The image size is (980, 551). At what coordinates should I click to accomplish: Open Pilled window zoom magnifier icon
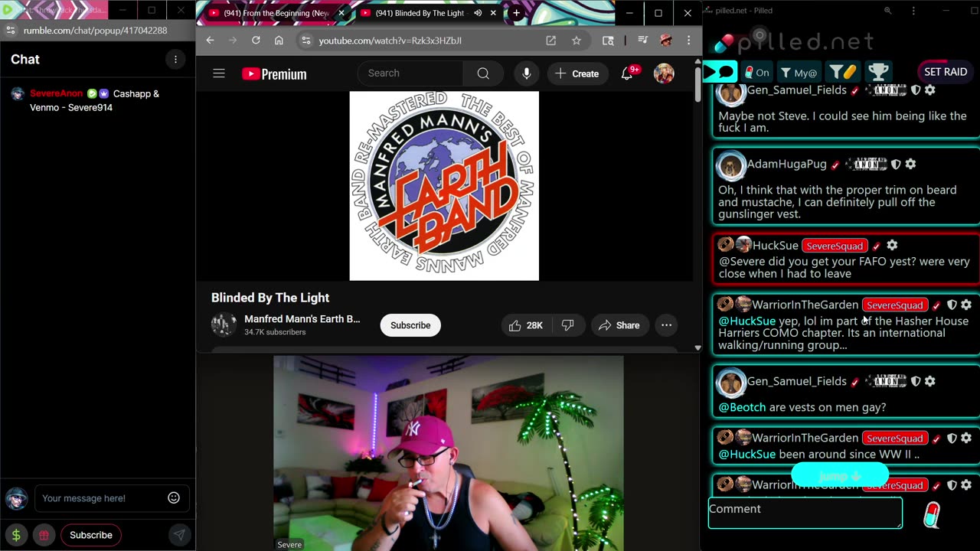coord(887,11)
